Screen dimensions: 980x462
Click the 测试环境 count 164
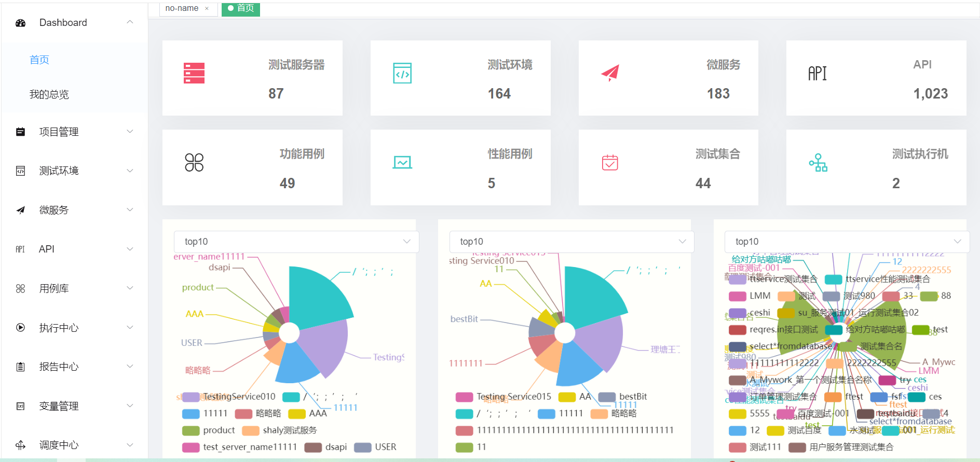tap(499, 94)
